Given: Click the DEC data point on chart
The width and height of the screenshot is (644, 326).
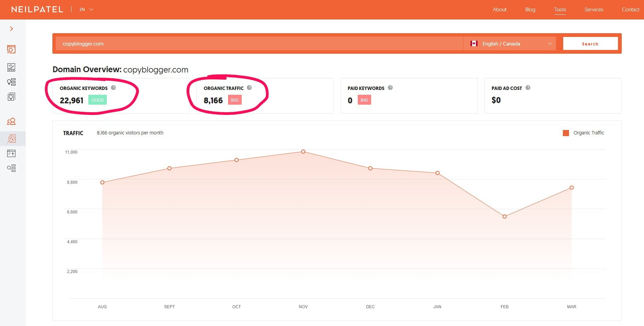Looking at the screenshot, I should (x=370, y=168).
